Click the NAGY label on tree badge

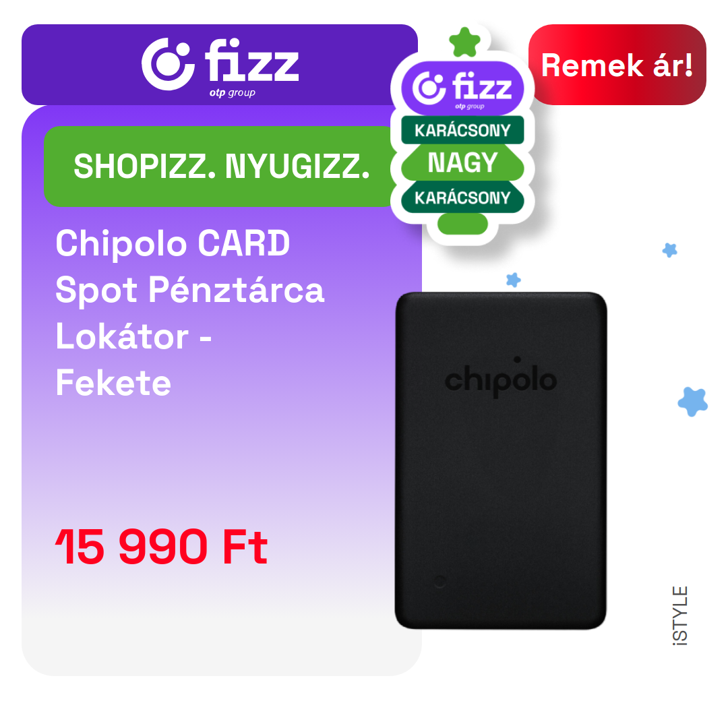click(462, 162)
